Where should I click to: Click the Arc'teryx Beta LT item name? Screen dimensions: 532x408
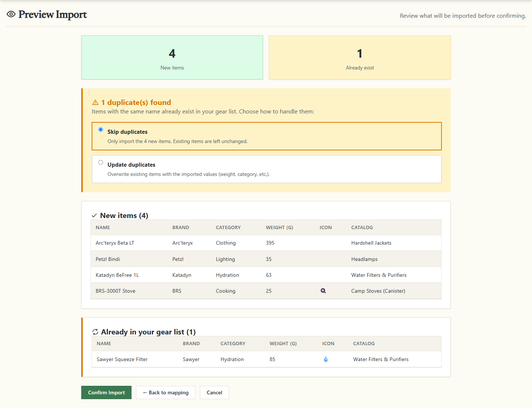pyautogui.click(x=115, y=243)
